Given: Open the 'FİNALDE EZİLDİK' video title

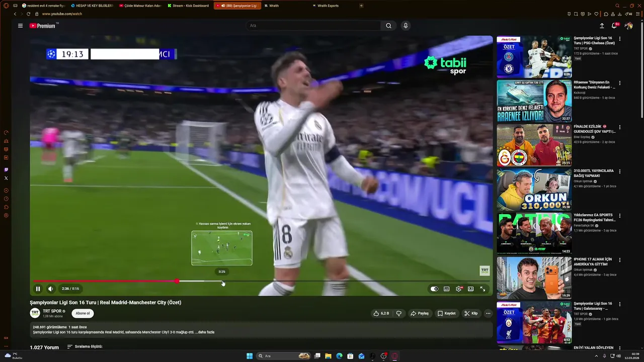Looking at the screenshot, I should pos(594,129).
